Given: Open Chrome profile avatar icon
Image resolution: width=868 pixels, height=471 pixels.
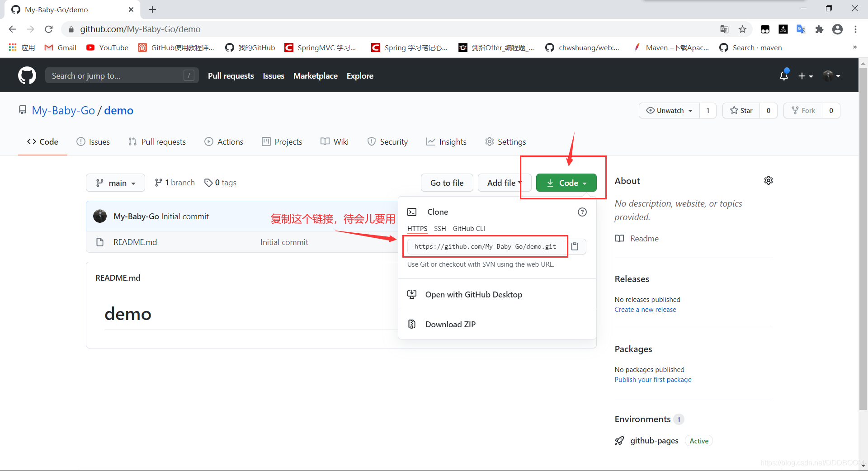Looking at the screenshot, I should coord(837,29).
